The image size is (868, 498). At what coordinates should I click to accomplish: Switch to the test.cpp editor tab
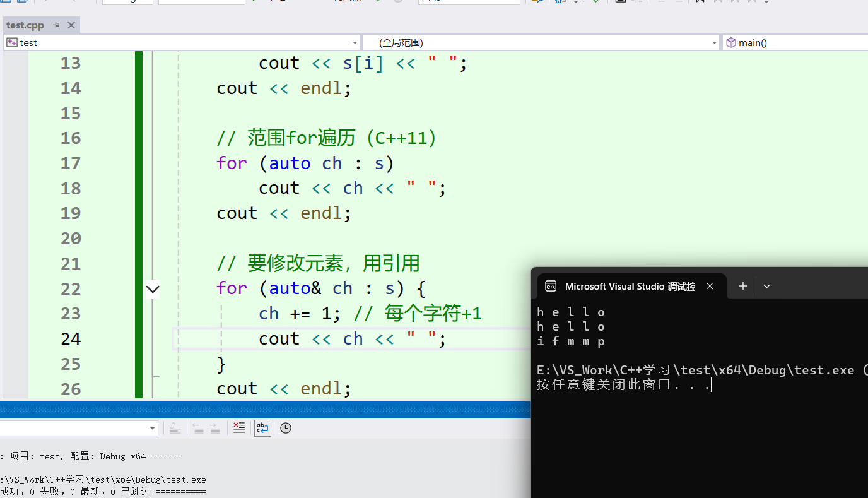pyautogui.click(x=25, y=25)
